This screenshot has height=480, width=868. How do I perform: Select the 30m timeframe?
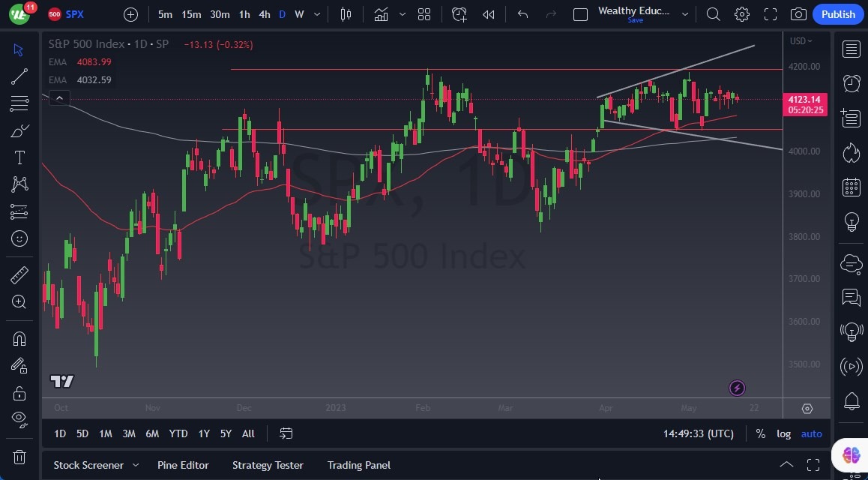pos(220,14)
